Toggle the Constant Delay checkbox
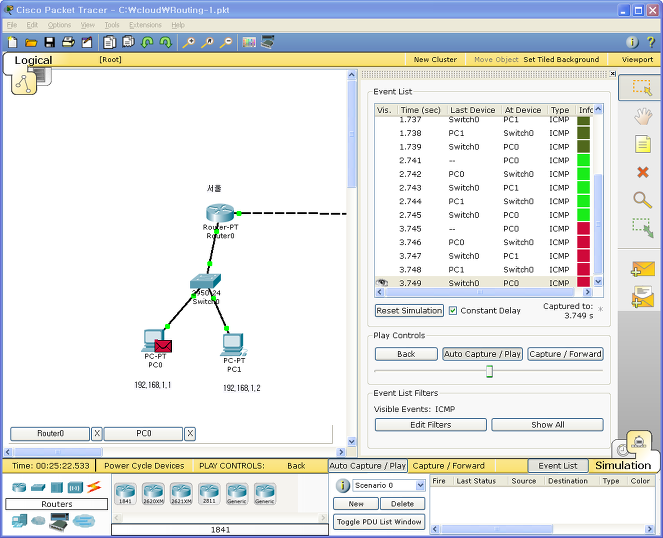 click(x=453, y=310)
